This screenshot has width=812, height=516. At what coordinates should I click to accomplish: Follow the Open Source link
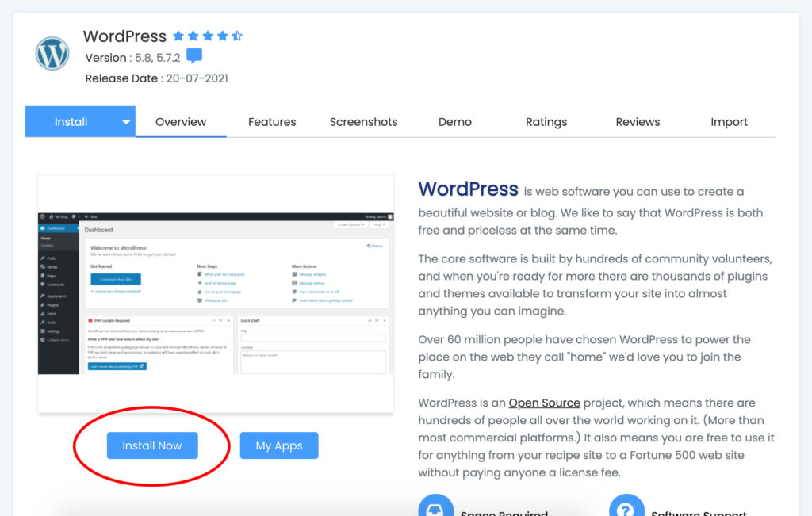pyautogui.click(x=544, y=403)
